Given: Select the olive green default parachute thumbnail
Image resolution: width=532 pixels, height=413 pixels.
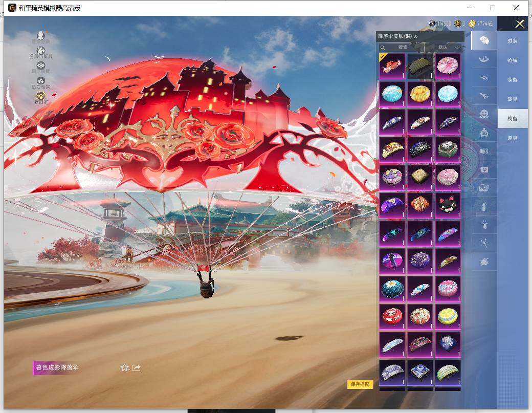Looking at the screenshot, I should (x=420, y=66).
